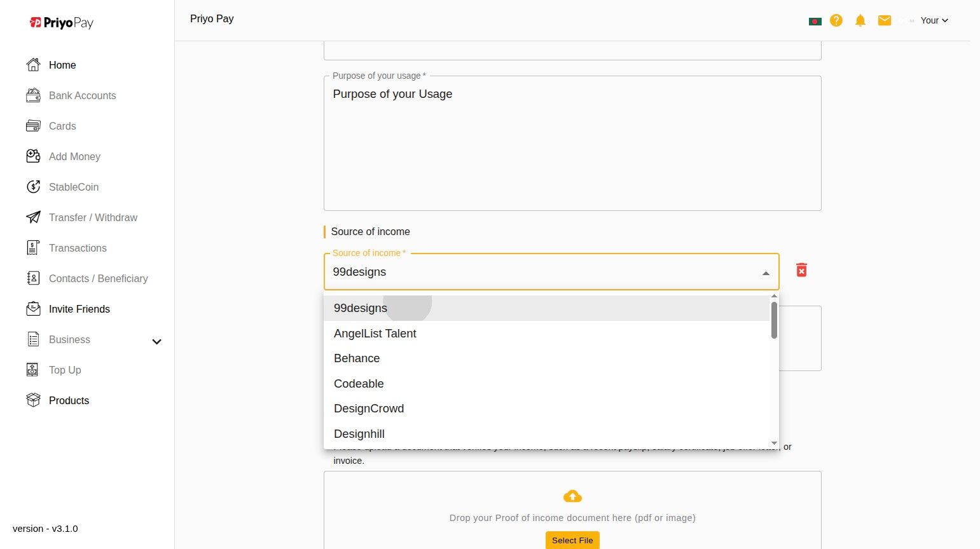
Task: Open the help question mark icon
Action: [836, 20]
